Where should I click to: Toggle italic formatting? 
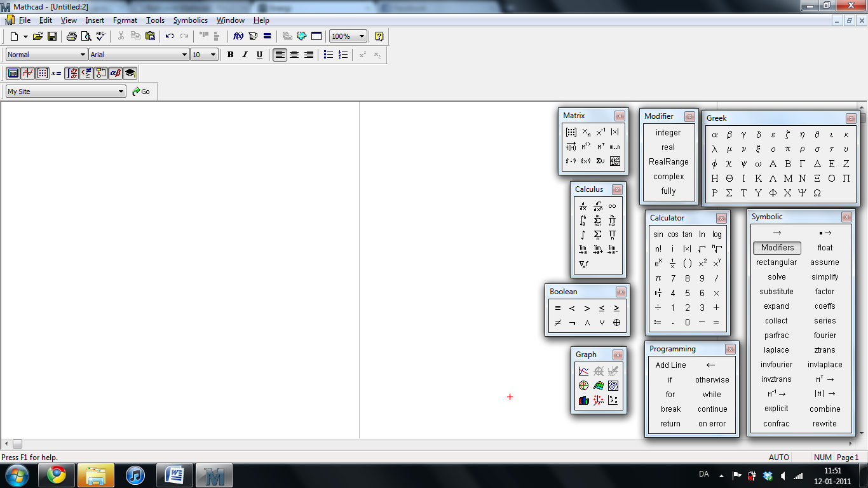pyautogui.click(x=245, y=55)
